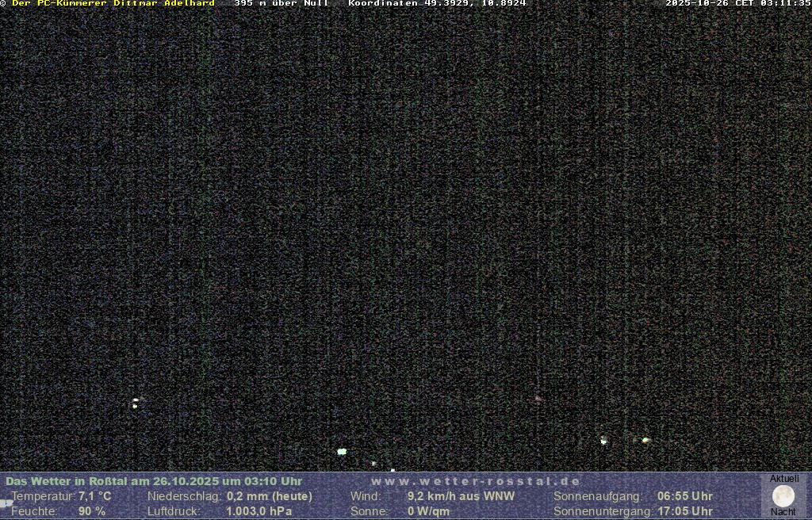Click the Sonnenaufgang time 06:55 Uhr
The width and height of the screenshot is (812, 520).
point(684,496)
